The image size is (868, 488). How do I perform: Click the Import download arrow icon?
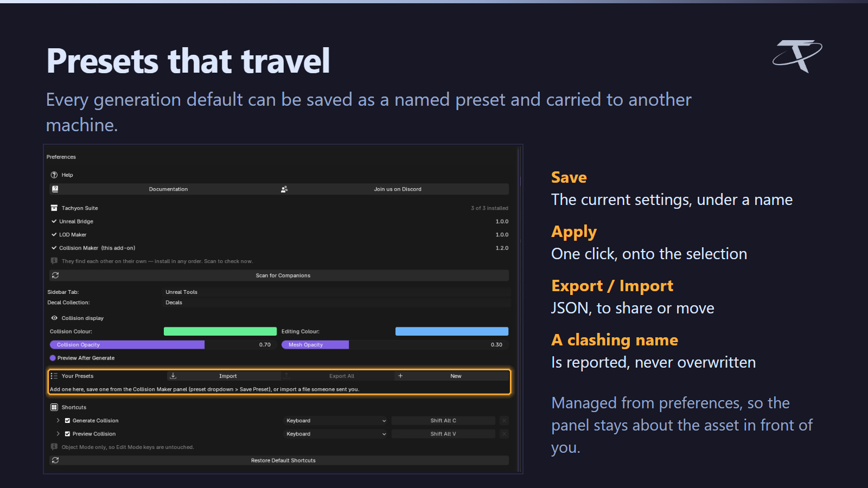(x=173, y=376)
